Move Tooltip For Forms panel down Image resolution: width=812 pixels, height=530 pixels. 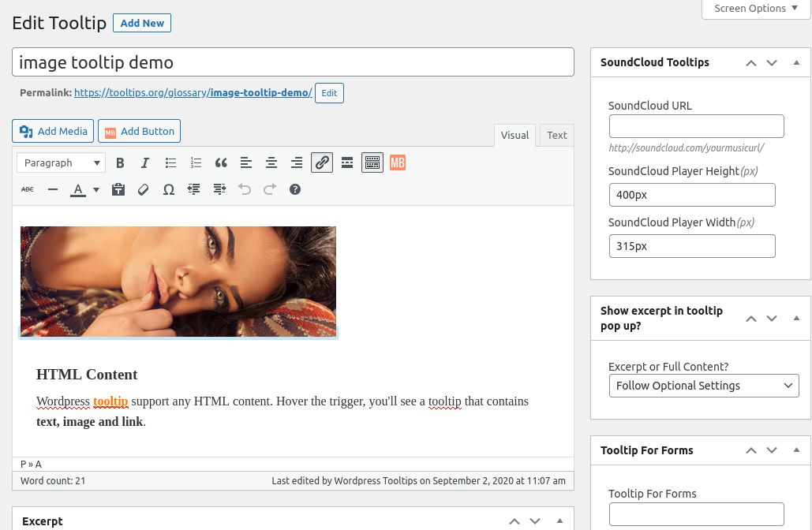(772, 450)
